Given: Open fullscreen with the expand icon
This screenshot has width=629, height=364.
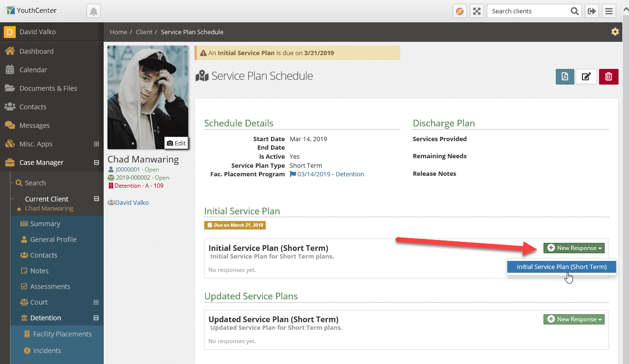Looking at the screenshot, I should [x=476, y=10].
